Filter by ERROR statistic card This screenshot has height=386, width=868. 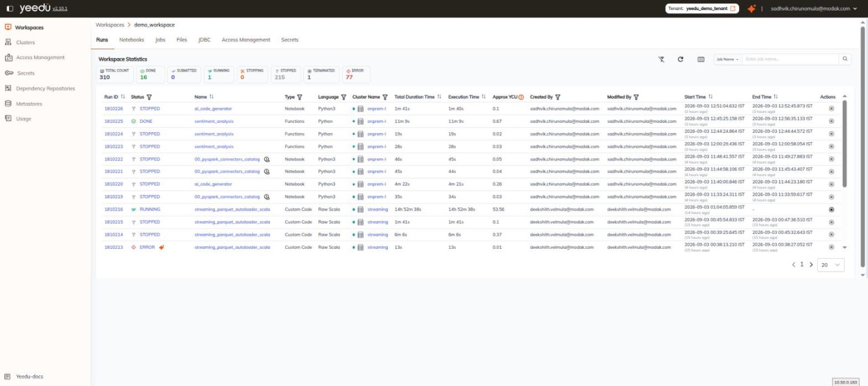(x=356, y=75)
